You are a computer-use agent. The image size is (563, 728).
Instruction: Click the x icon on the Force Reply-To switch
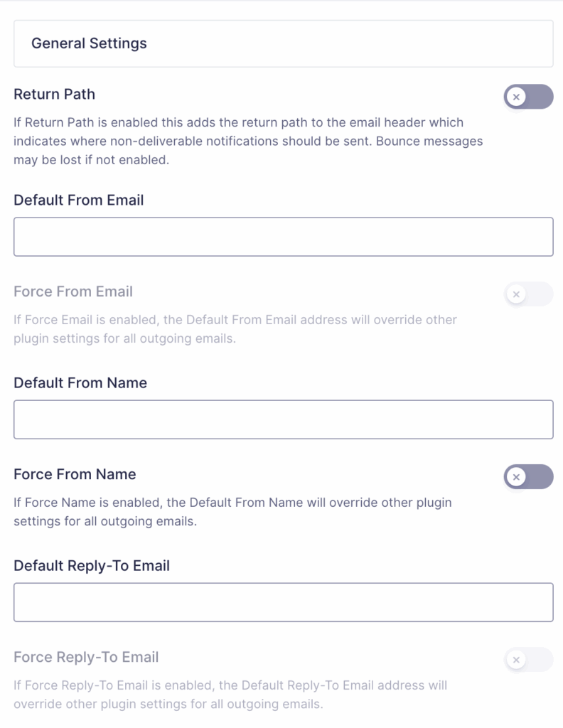click(517, 660)
